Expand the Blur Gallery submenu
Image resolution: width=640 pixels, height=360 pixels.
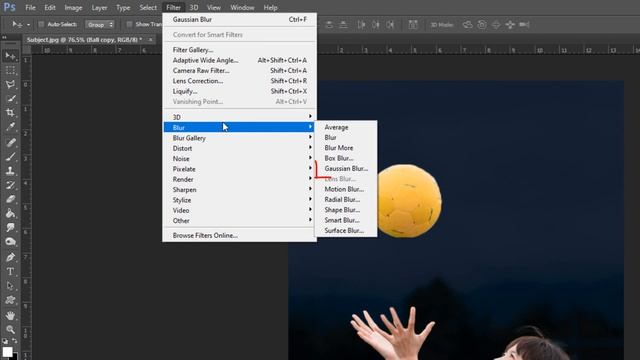240,138
